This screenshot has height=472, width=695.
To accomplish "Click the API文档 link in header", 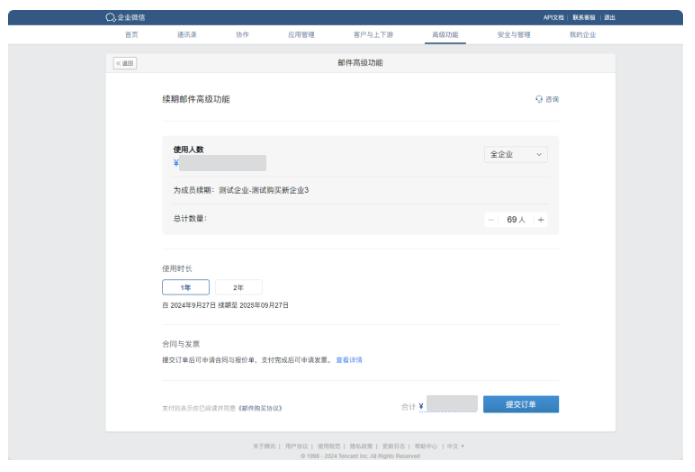I will tap(555, 18).
